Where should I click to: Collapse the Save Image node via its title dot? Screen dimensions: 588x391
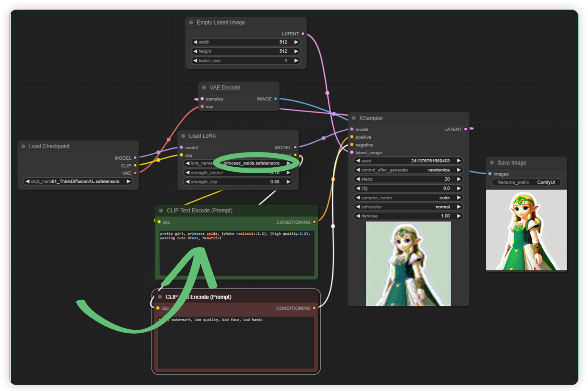click(492, 163)
